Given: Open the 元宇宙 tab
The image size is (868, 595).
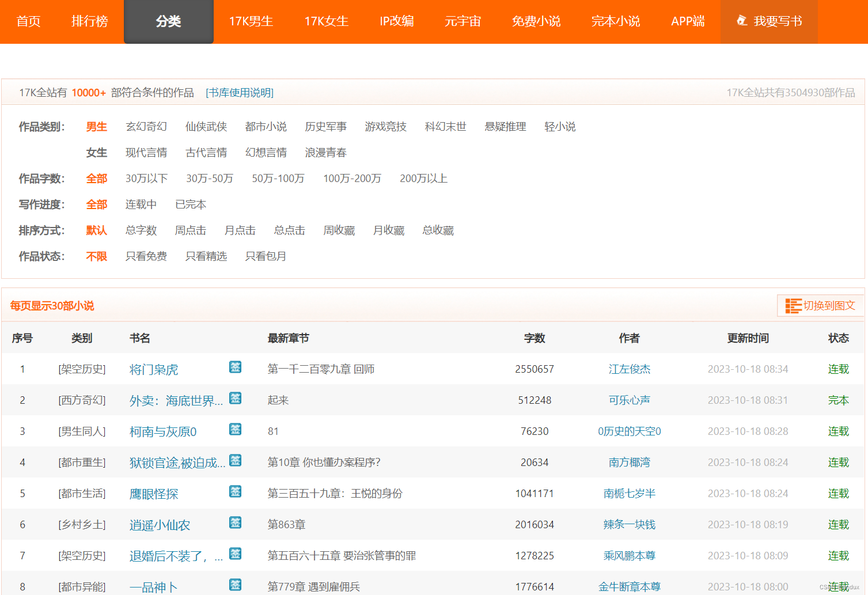Looking at the screenshot, I should pos(463,21).
